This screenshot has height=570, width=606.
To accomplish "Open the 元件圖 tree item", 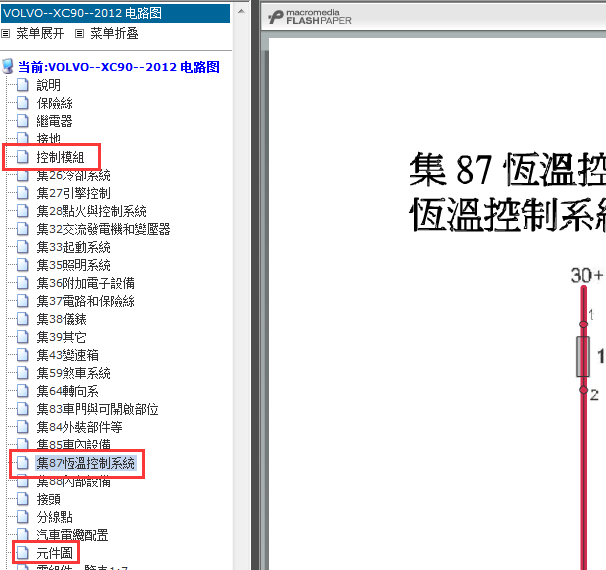I will coord(54,553).
